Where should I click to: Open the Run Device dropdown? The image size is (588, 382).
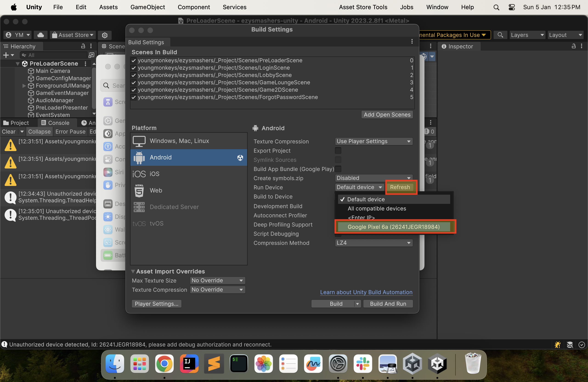click(x=359, y=187)
